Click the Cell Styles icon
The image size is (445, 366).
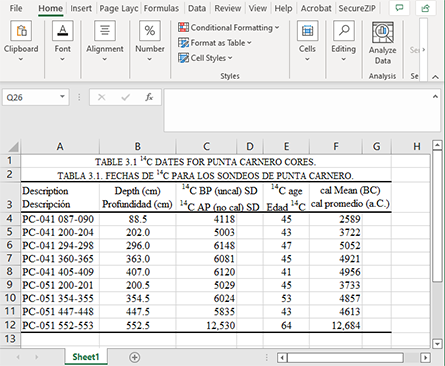(183, 58)
